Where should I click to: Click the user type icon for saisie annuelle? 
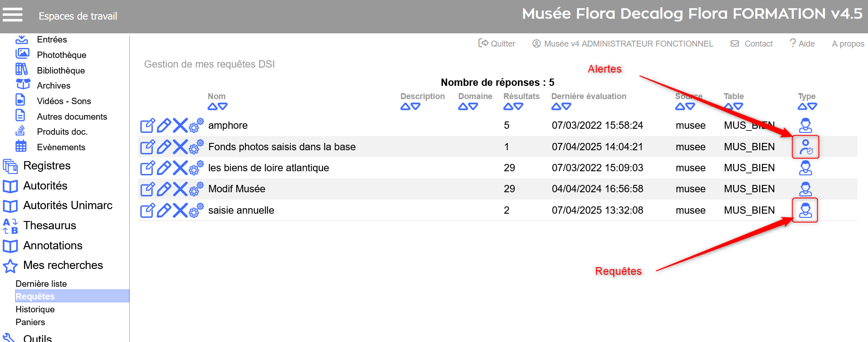(805, 210)
